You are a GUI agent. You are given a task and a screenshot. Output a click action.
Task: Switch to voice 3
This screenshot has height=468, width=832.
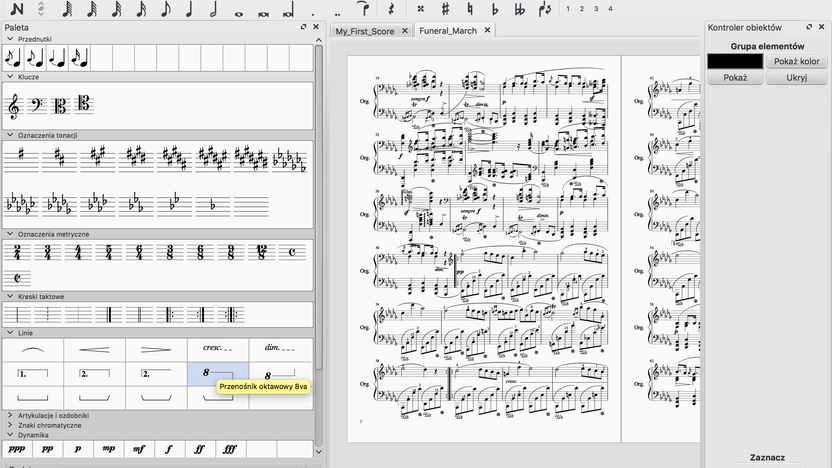596,9
